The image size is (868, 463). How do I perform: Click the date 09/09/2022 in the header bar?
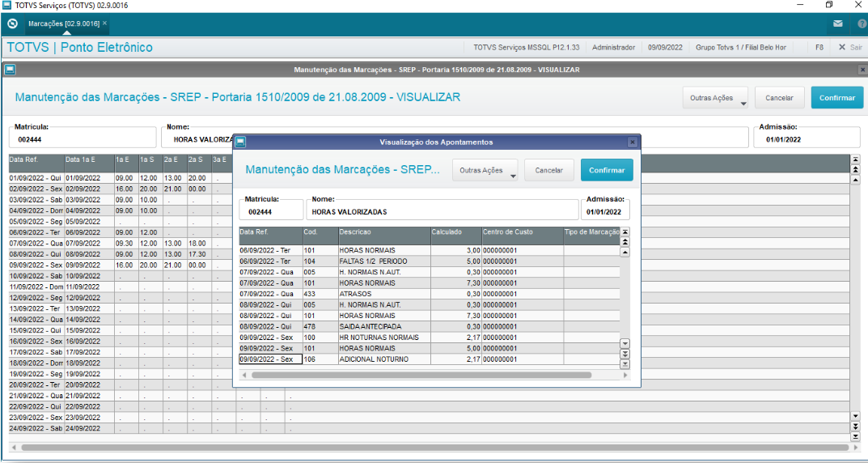[x=666, y=47]
